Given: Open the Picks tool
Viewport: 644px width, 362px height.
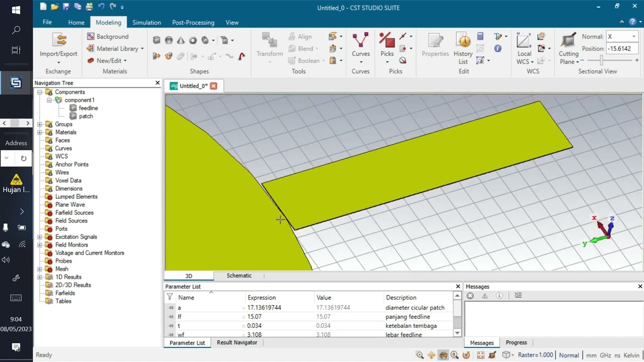Looking at the screenshot, I should pos(387,49).
